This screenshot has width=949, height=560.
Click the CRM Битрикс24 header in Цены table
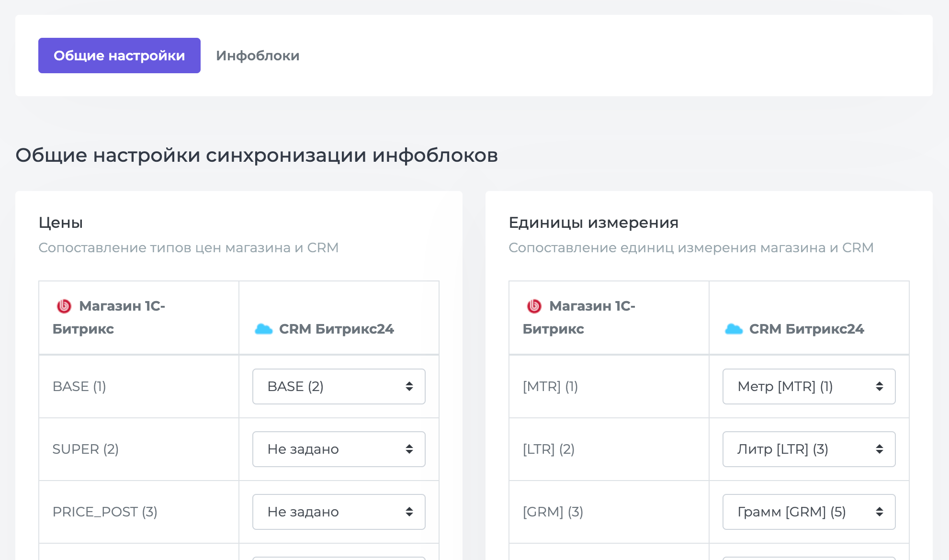(337, 329)
